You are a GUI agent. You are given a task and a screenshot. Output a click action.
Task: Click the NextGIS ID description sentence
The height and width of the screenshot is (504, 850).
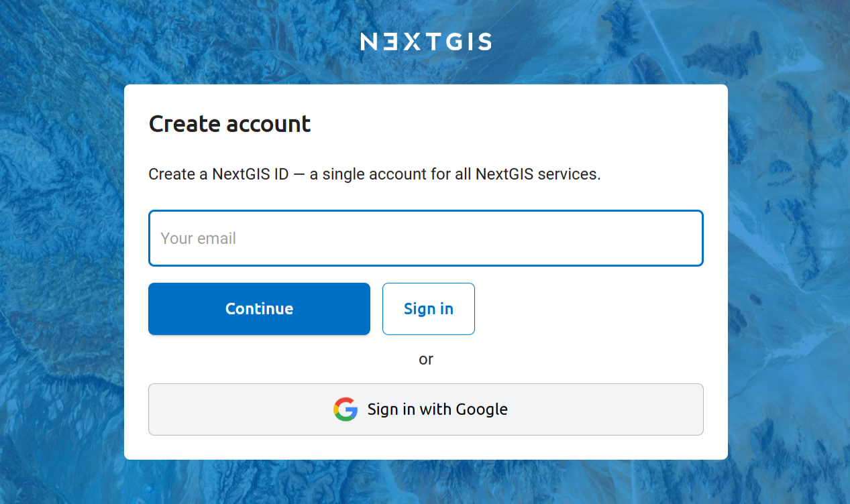(x=374, y=174)
